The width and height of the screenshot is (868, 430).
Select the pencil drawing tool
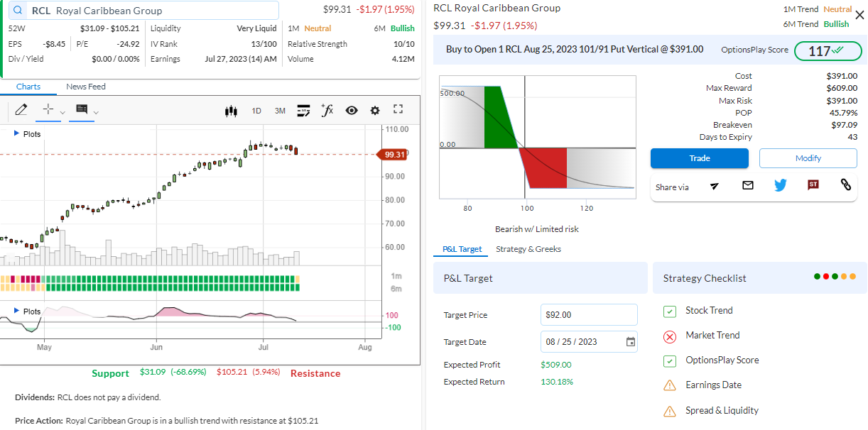click(21, 110)
